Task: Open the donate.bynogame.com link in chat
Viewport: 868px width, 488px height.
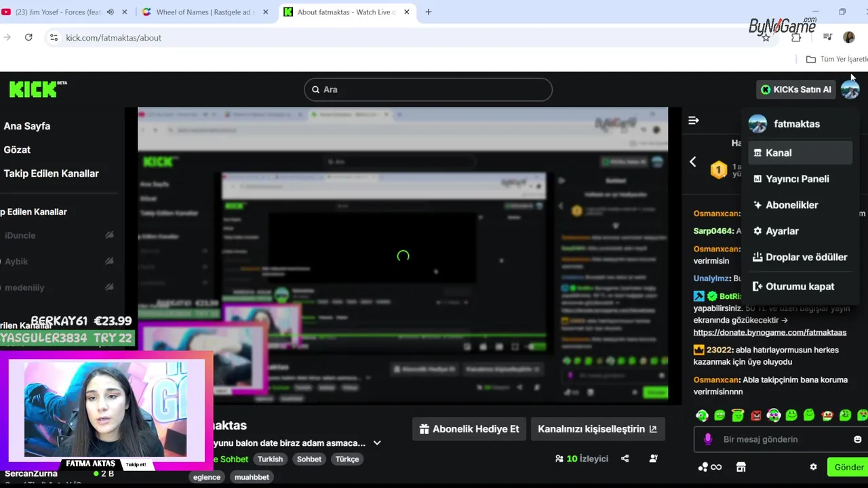Action: [x=770, y=332]
